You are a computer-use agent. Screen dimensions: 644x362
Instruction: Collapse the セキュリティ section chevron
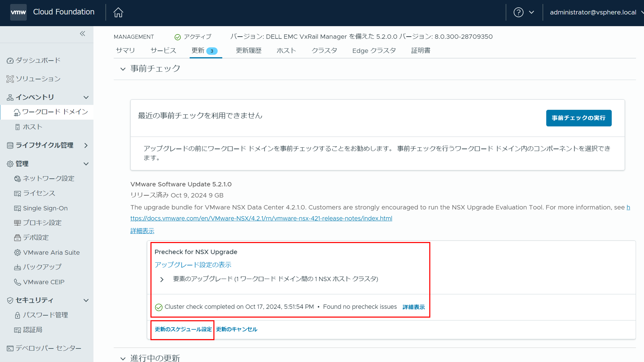(86, 300)
